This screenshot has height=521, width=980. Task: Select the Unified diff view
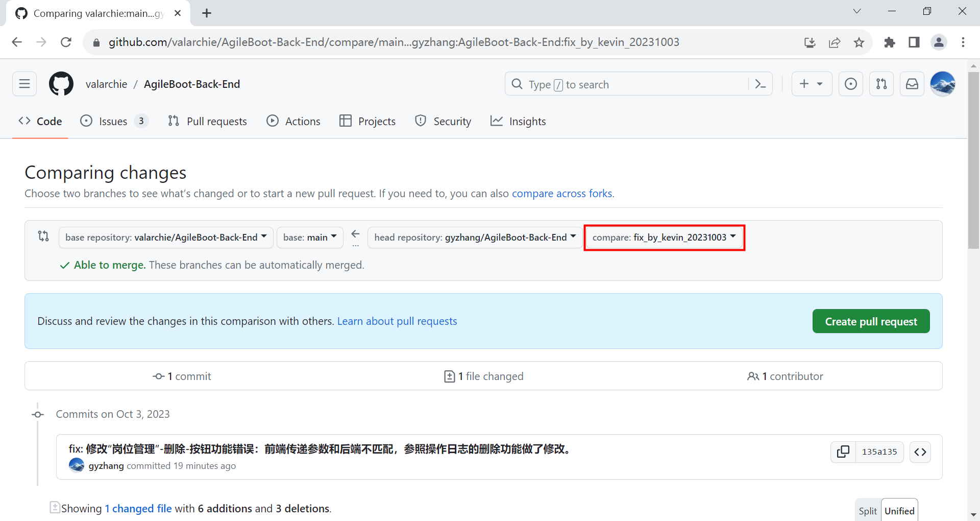(x=899, y=511)
